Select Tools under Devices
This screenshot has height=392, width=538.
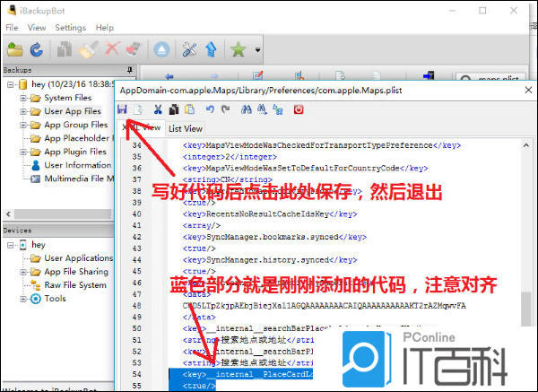(x=55, y=299)
